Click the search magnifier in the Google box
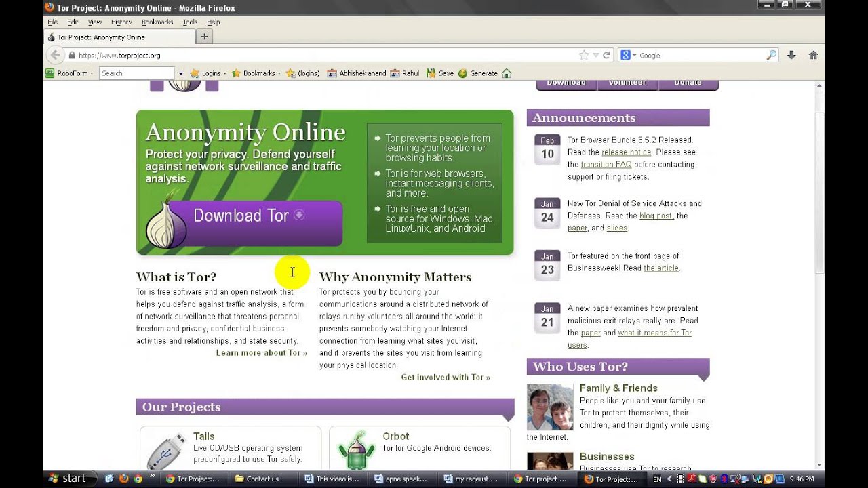868x488 pixels. pos(771,55)
